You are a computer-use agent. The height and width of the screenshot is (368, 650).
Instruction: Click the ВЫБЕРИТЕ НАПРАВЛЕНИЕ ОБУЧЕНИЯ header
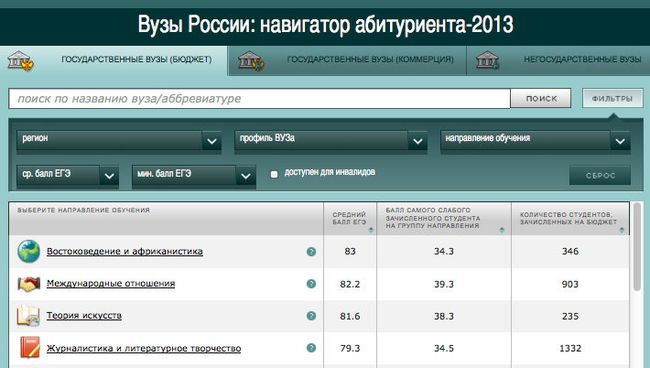point(84,211)
